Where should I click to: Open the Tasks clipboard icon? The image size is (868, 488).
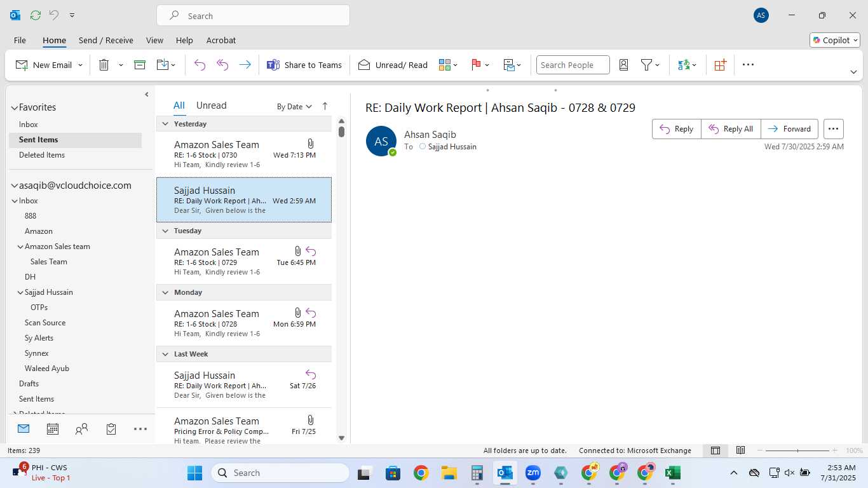point(111,429)
